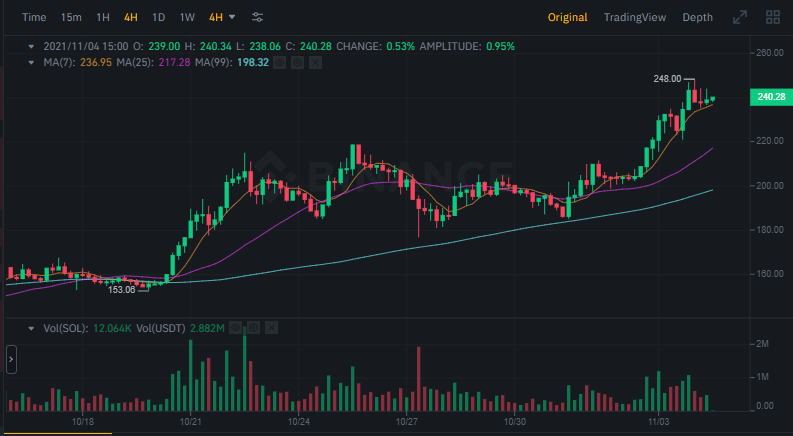Toggle MA indicator visibility eye
Screen dimensions: 793x436
point(279,62)
